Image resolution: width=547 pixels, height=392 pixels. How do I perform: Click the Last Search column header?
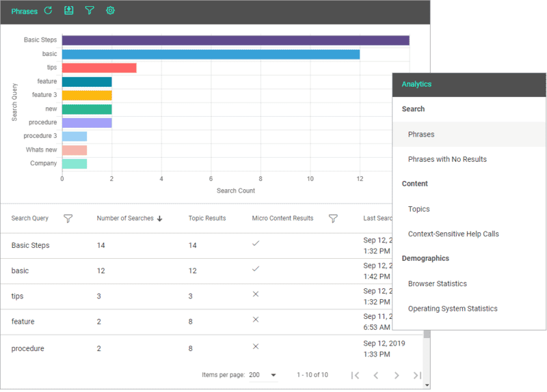click(x=377, y=218)
